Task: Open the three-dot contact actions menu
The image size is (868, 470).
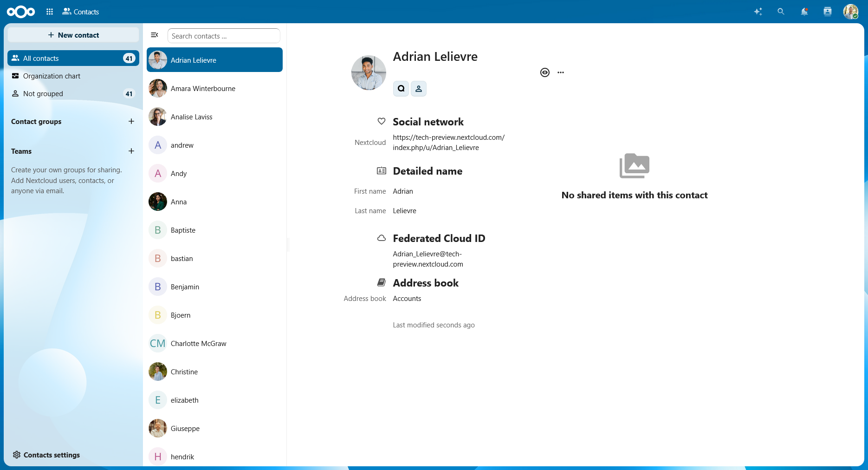Action: (561, 72)
